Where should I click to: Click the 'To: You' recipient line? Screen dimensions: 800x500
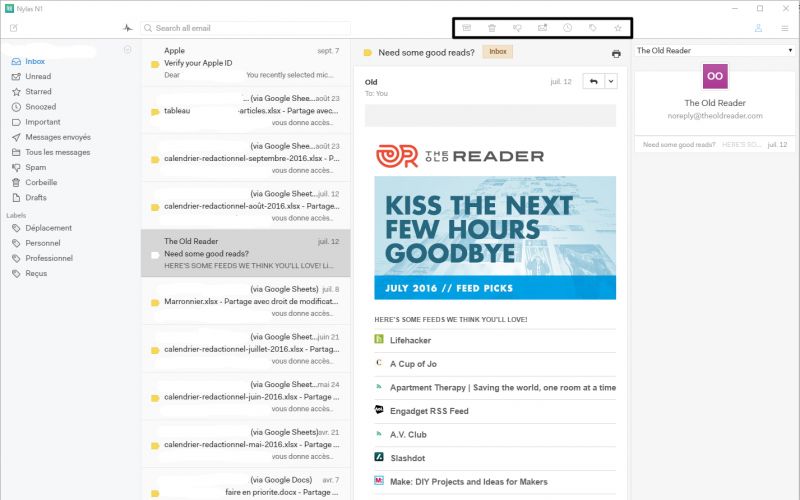[x=376, y=94]
